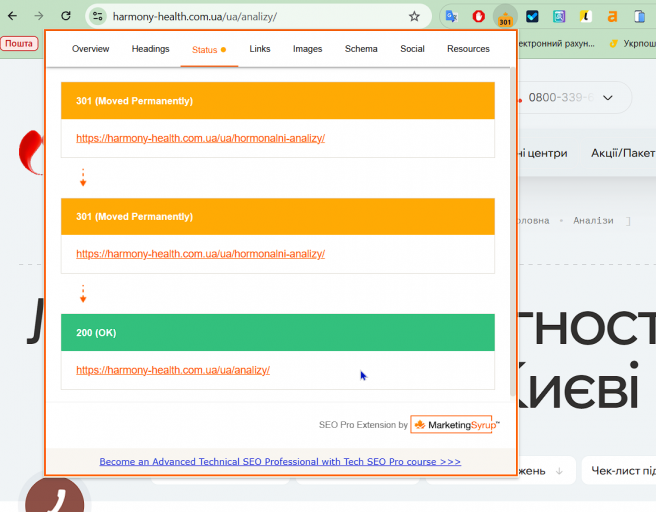Open the blue clipboard extension icon
The image size is (656, 512).
click(x=639, y=16)
